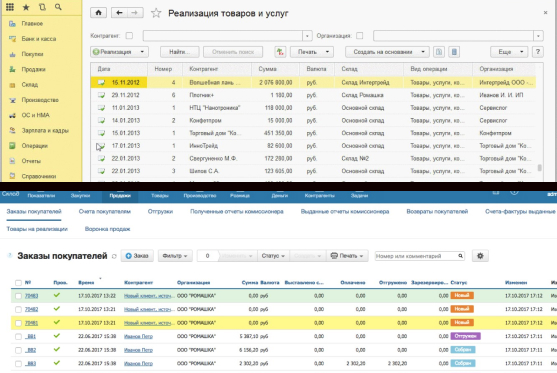Navigate back with the left arrow
The width and height of the screenshot is (557, 373).
[x=119, y=13]
